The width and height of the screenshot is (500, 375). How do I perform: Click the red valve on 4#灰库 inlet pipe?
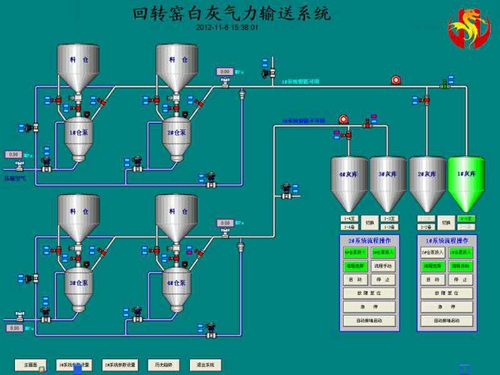[347, 135]
